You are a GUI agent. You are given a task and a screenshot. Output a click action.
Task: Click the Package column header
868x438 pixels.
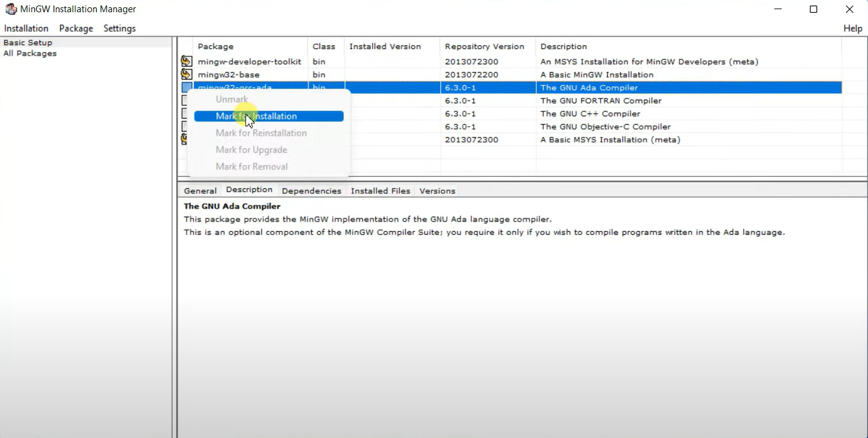pos(215,46)
